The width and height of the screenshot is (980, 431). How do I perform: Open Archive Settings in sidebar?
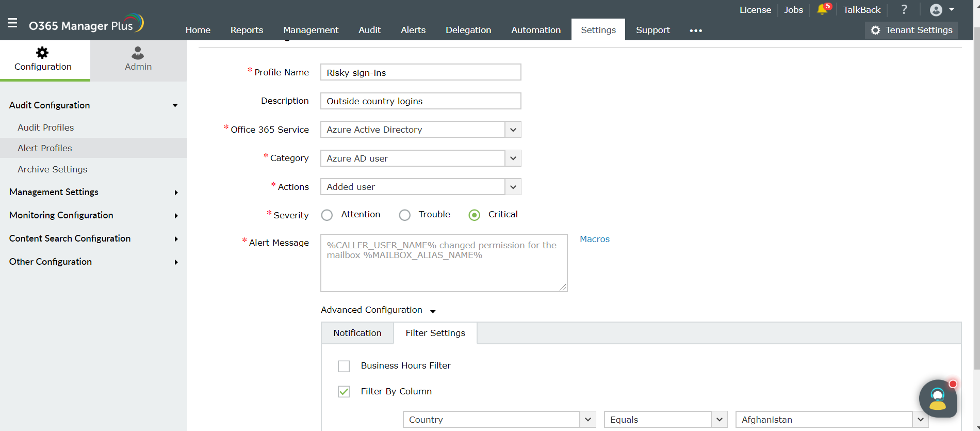[93, 169]
